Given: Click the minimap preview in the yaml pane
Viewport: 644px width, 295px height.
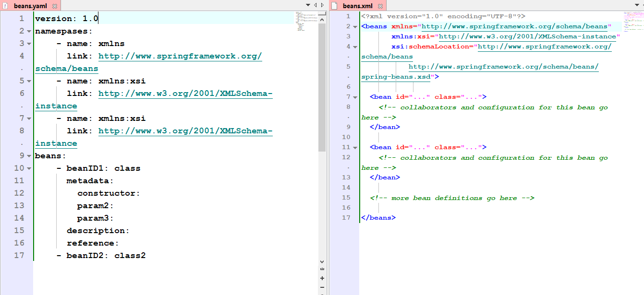Looking at the screenshot, I should coord(306,22).
